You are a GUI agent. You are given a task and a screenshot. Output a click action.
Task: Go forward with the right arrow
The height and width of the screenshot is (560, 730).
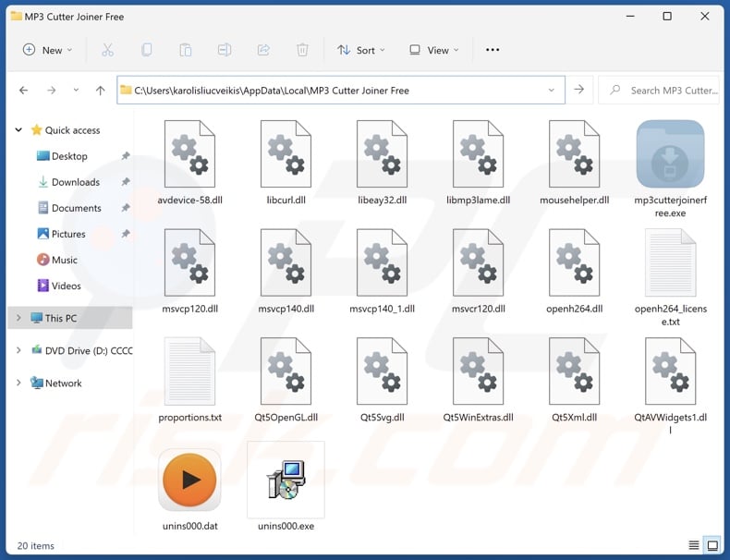(51, 91)
